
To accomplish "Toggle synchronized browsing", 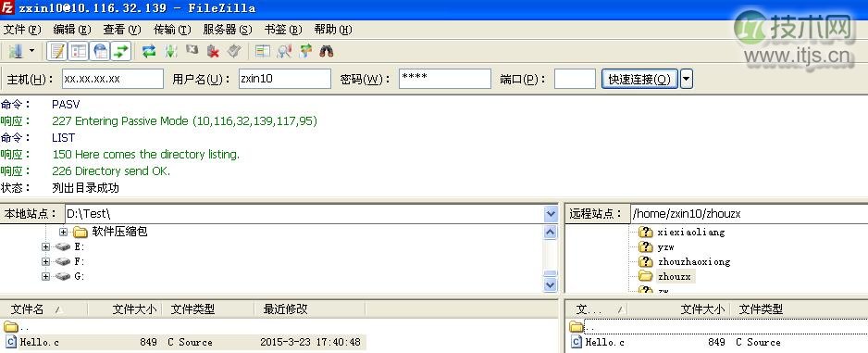I will coord(305,52).
